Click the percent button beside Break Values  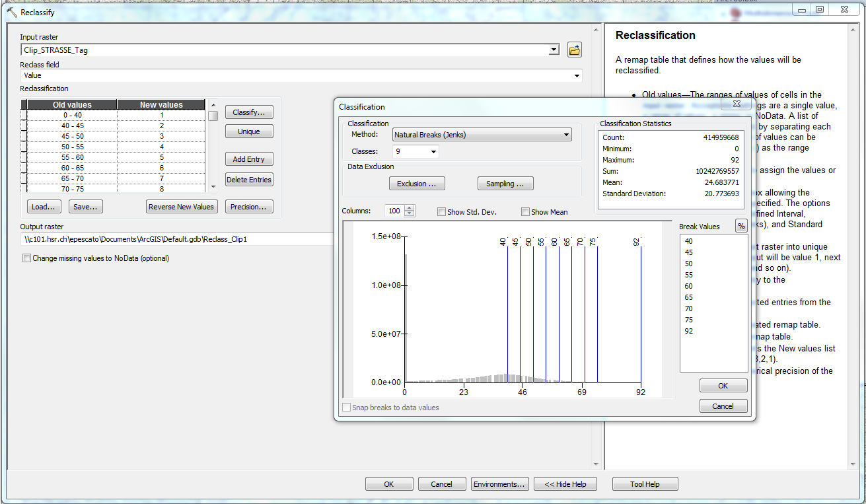pos(741,227)
